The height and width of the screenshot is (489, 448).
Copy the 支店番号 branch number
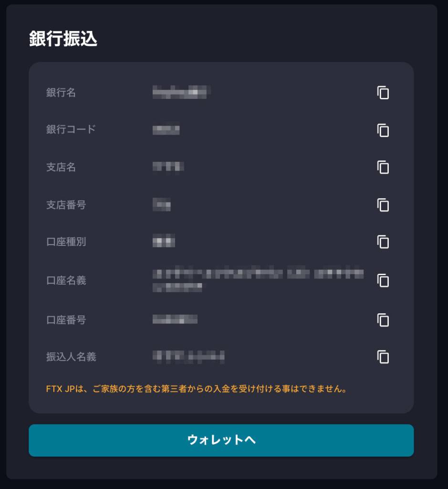click(x=383, y=205)
